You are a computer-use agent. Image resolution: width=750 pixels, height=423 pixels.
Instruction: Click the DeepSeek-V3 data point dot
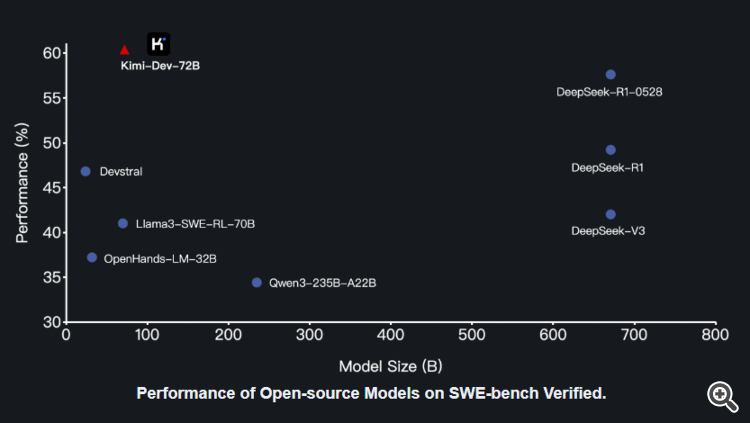[x=610, y=214]
